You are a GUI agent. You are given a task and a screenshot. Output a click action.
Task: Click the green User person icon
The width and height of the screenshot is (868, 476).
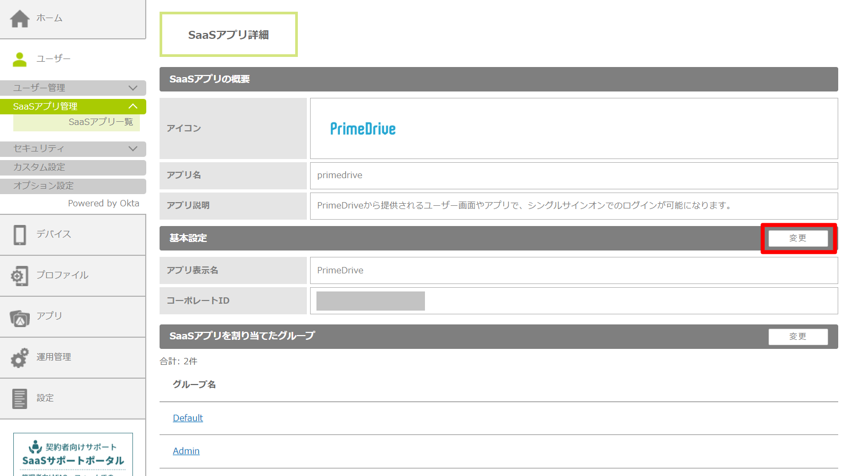point(20,59)
